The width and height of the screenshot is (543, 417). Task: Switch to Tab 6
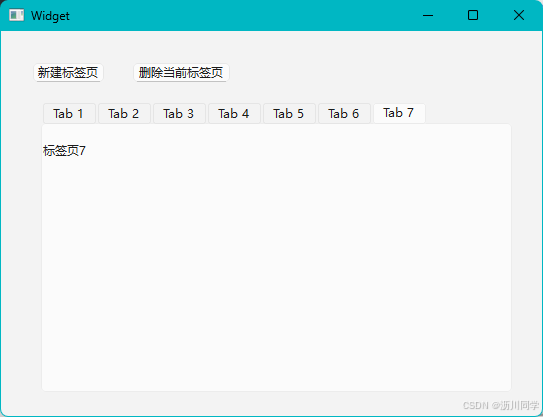pyautogui.click(x=344, y=114)
